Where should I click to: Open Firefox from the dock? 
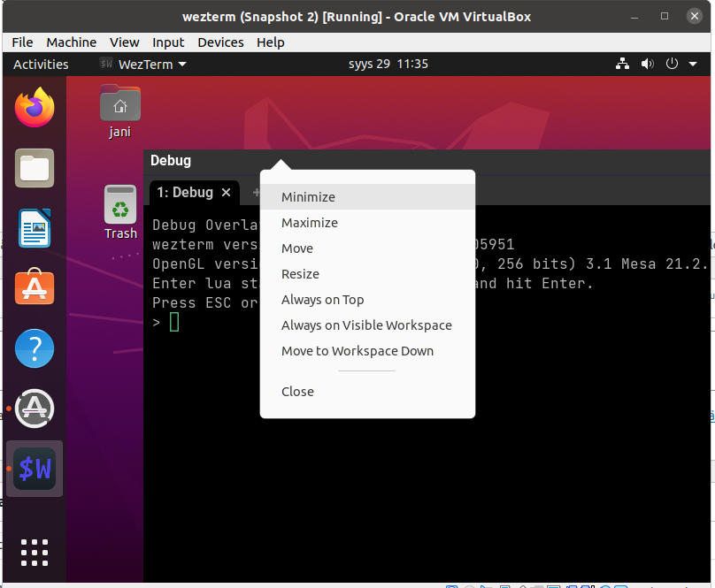click(35, 109)
